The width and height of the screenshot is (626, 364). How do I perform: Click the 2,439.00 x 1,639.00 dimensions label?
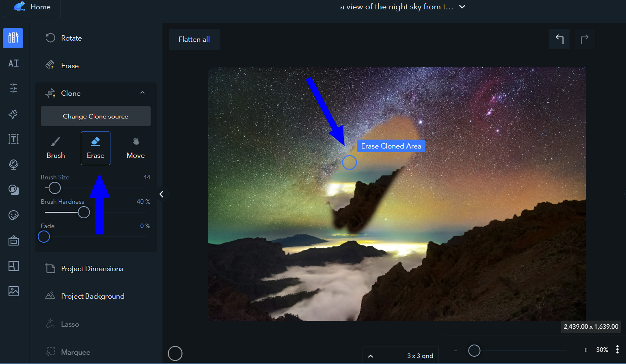pos(591,327)
